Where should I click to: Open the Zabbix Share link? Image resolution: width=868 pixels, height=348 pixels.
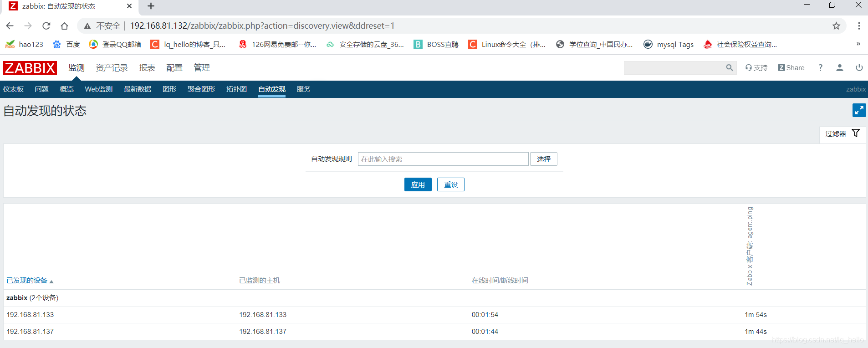point(791,68)
